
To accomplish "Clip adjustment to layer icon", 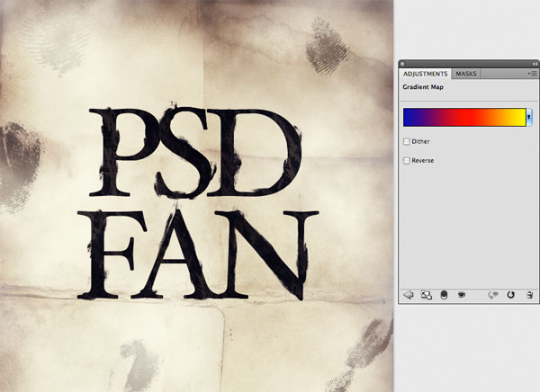I will [444, 295].
